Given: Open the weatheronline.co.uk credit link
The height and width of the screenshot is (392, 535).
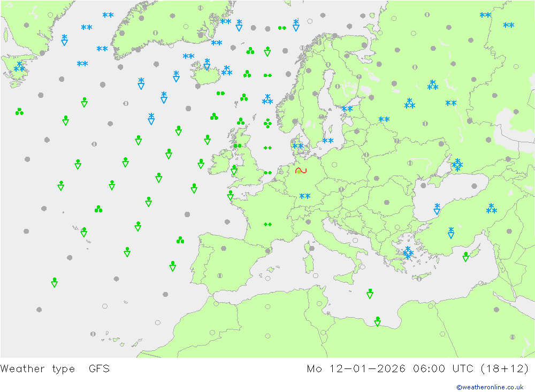Looking at the screenshot, I should pos(490,387).
